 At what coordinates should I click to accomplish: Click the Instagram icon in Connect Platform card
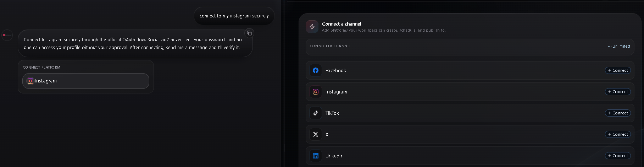pos(30,81)
